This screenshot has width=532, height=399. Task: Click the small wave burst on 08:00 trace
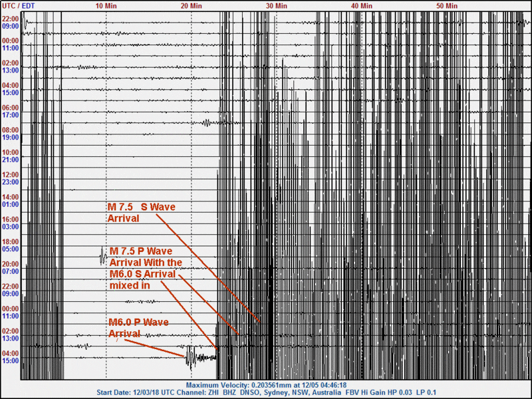[208, 122]
